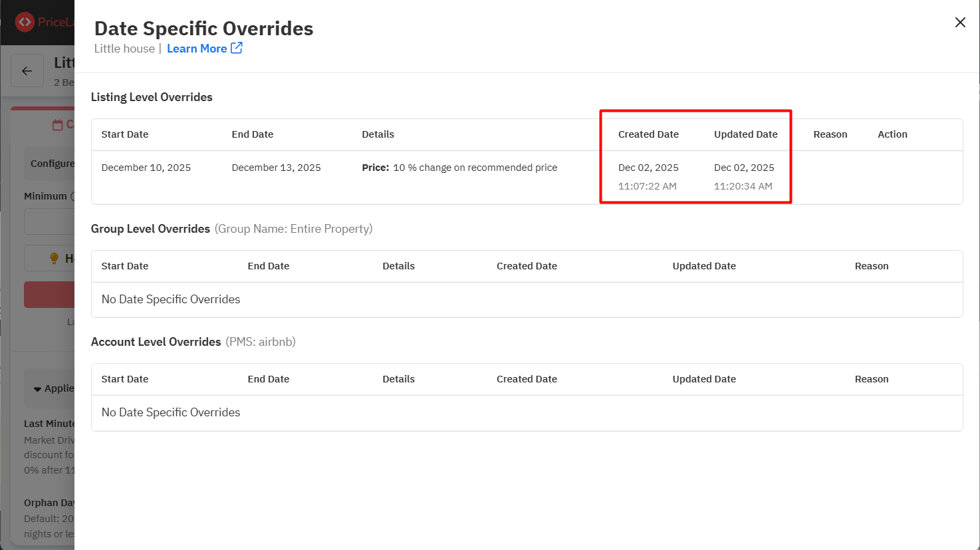Click the yellow lightbulb icon
Image resolution: width=980 pixels, height=550 pixels.
tap(55, 259)
